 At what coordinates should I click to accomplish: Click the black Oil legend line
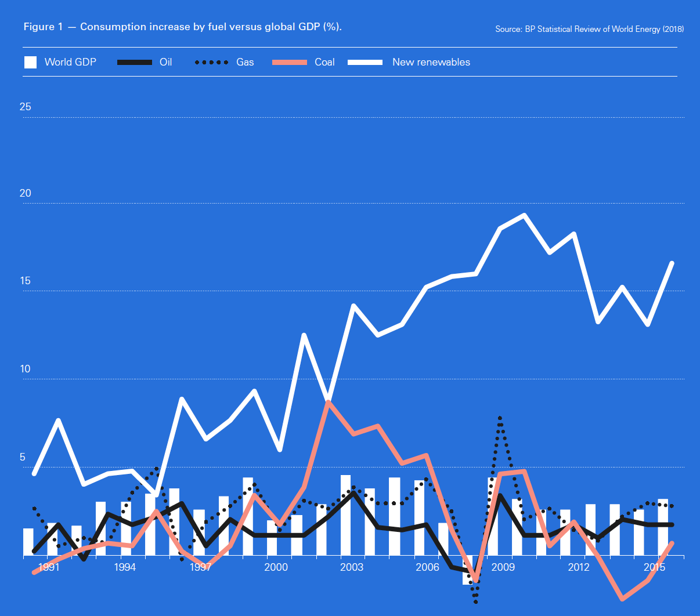click(x=134, y=62)
